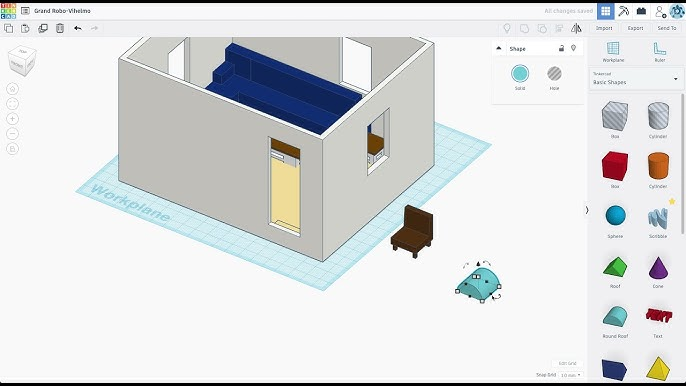Pick the red Box shape
Viewport: 686px width, 386px height.
(615, 166)
